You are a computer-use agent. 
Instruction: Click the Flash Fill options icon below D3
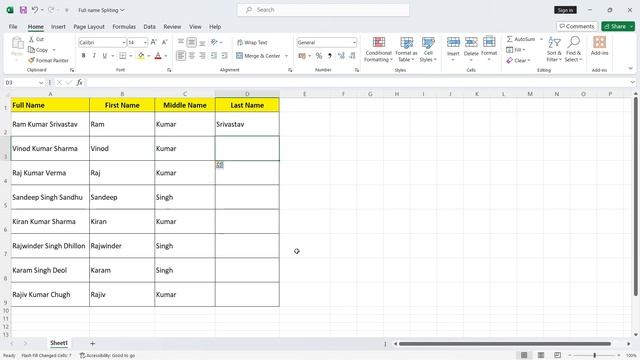(220, 164)
